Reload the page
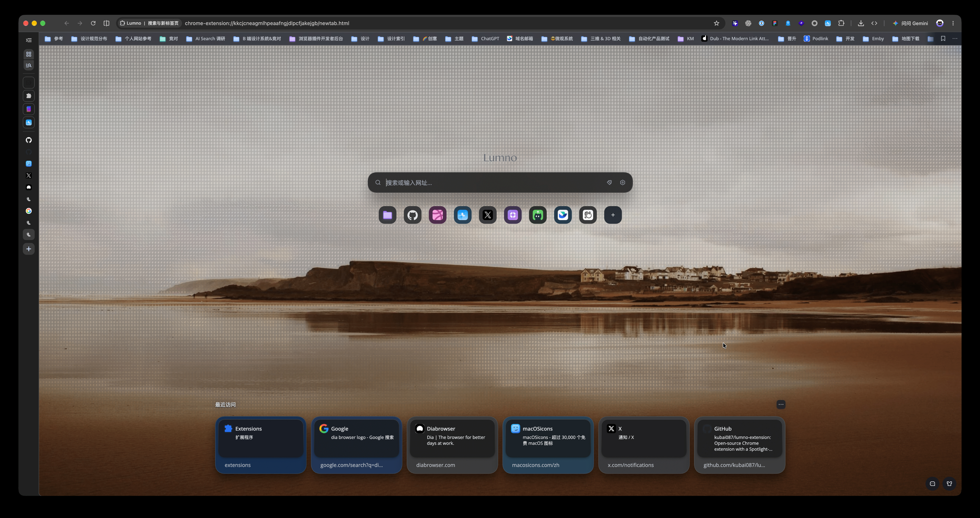This screenshot has width=980, height=518. pos(93,23)
